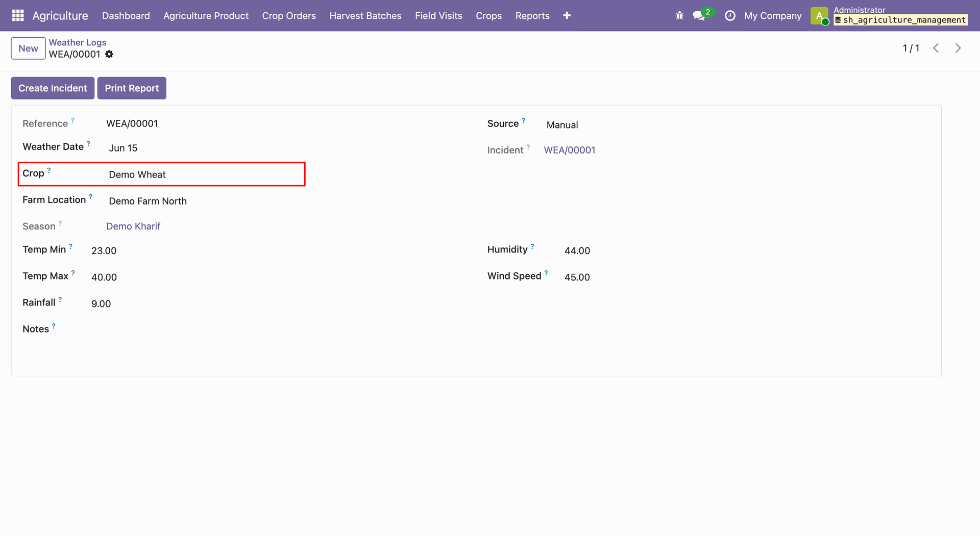The image size is (980, 536).
Task: Open the Crop Orders menu
Action: [x=289, y=15]
